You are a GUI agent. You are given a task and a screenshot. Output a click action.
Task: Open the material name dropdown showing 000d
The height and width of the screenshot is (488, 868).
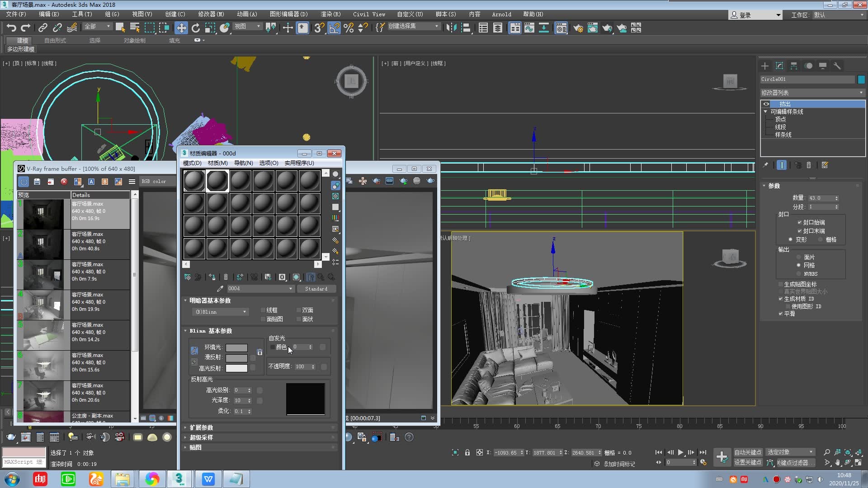click(x=292, y=288)
